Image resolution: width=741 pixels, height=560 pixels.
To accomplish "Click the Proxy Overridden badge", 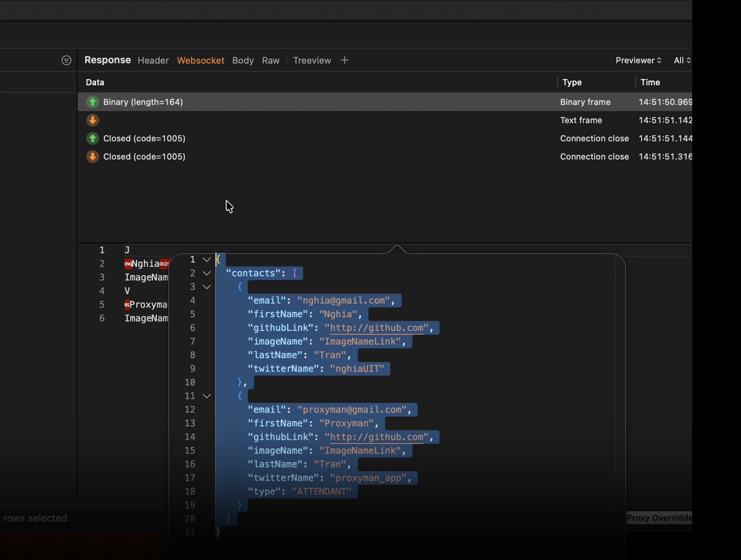I will (659, 517).
